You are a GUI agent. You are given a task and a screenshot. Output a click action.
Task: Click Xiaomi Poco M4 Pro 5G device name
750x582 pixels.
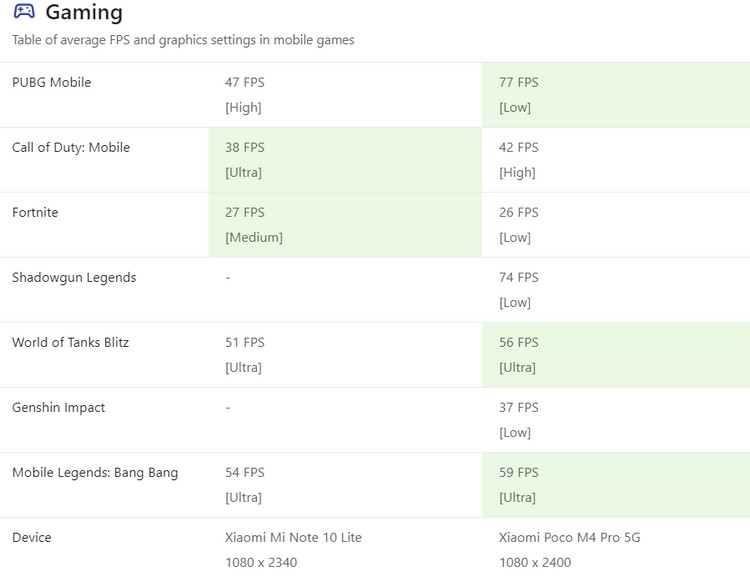click(570, 537)
